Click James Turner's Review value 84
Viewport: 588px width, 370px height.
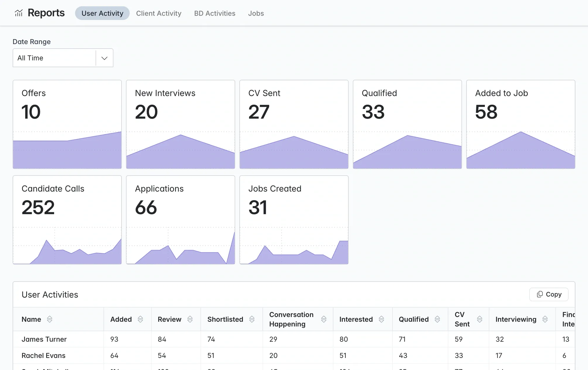(162, 339)
